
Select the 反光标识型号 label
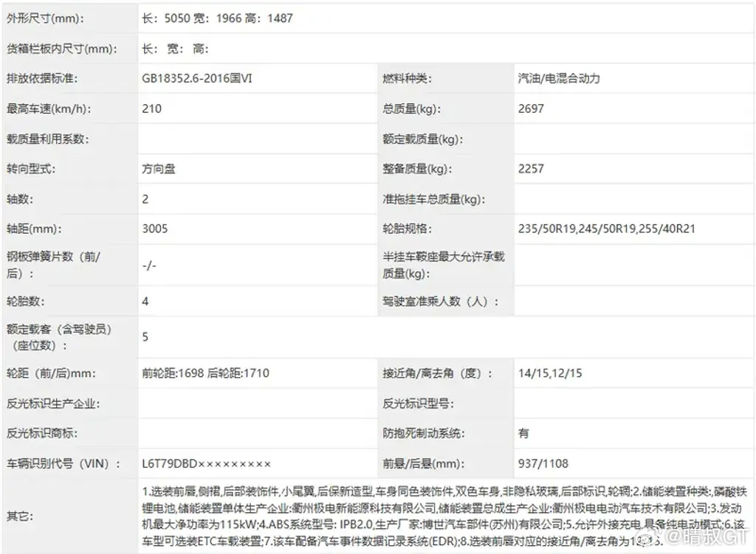tap(418, 404)
